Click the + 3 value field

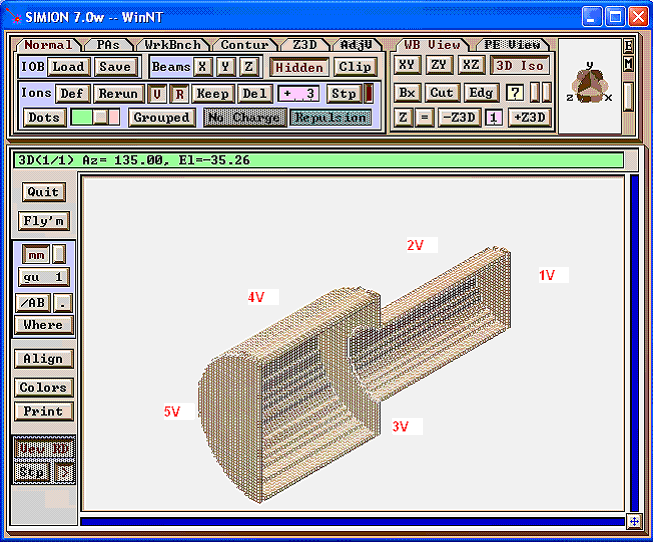[299, 94]
